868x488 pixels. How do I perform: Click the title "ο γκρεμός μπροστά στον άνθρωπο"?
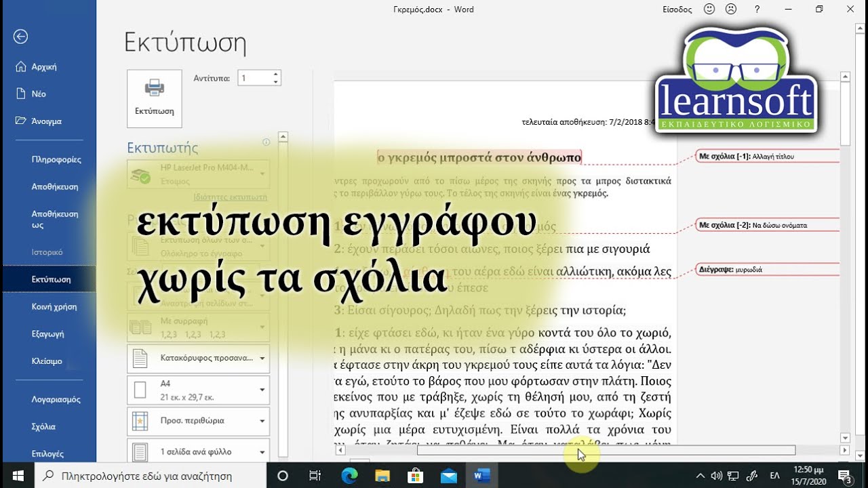479,158
